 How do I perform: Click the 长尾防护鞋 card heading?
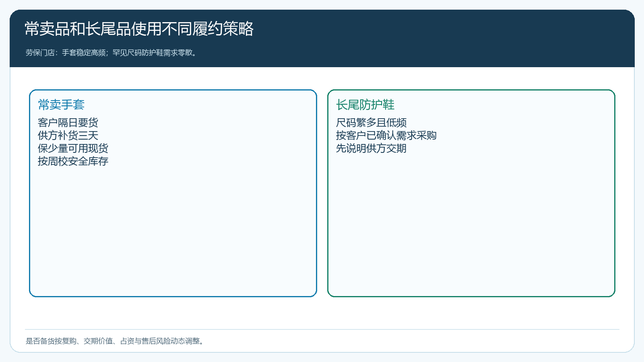[x=365, y=105]
